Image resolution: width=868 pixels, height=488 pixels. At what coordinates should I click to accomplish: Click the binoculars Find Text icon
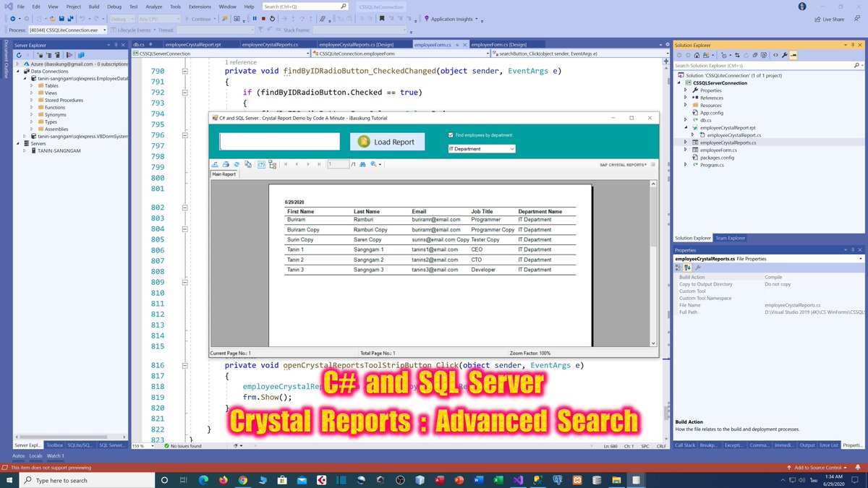coord(362,164)
